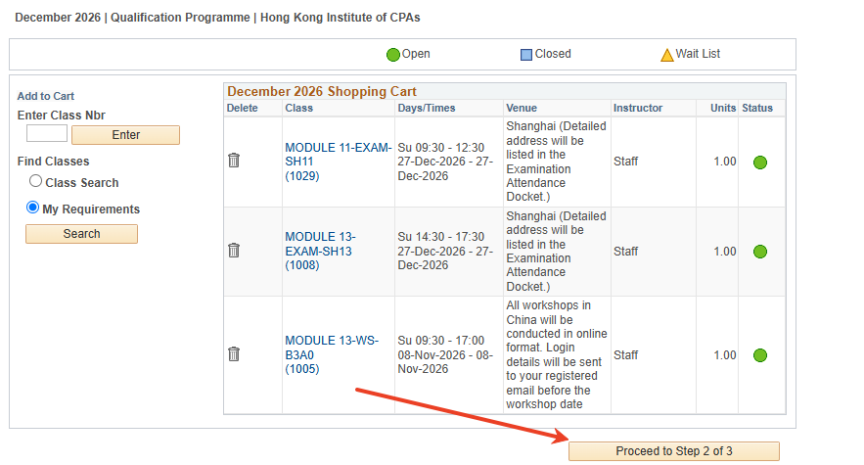The image size is (864, 465).
Task: Click the Enter button beside class number
Action: click(126, 135)
